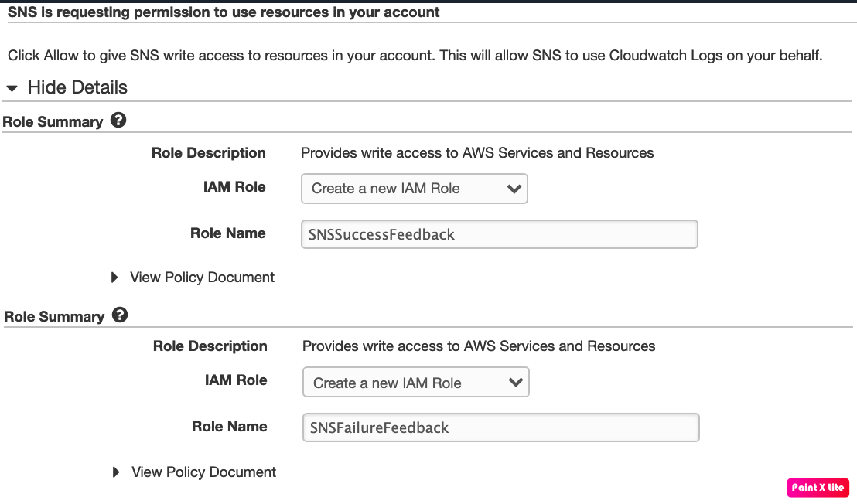Click help icon beside first Role Summary

(118, 121)
